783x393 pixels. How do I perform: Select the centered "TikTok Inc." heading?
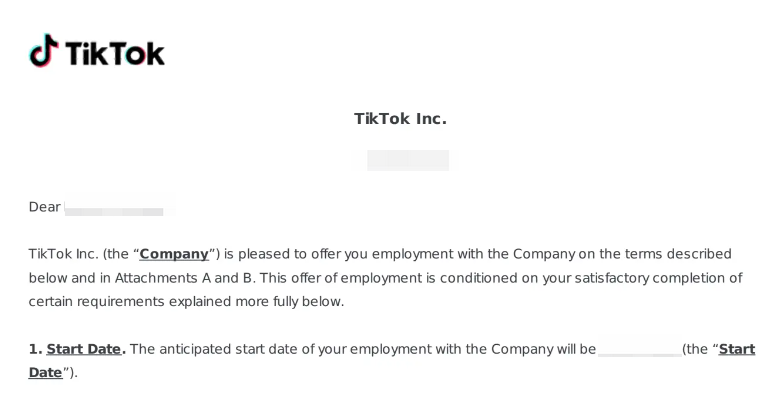[x=400, y=119]
